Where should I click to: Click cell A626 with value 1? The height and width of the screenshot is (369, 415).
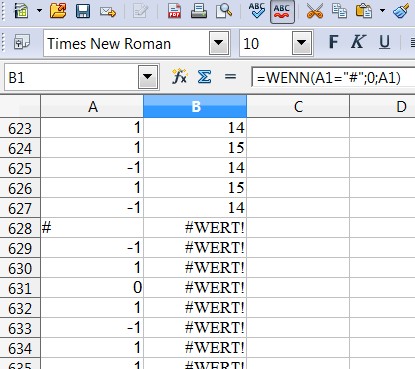tap(92, 188)
